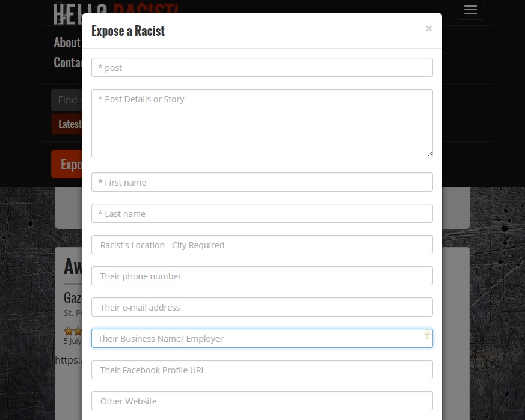This screenshot has height=420, width=525.
Task: Focus the post title field
Action: coord(262,67)
